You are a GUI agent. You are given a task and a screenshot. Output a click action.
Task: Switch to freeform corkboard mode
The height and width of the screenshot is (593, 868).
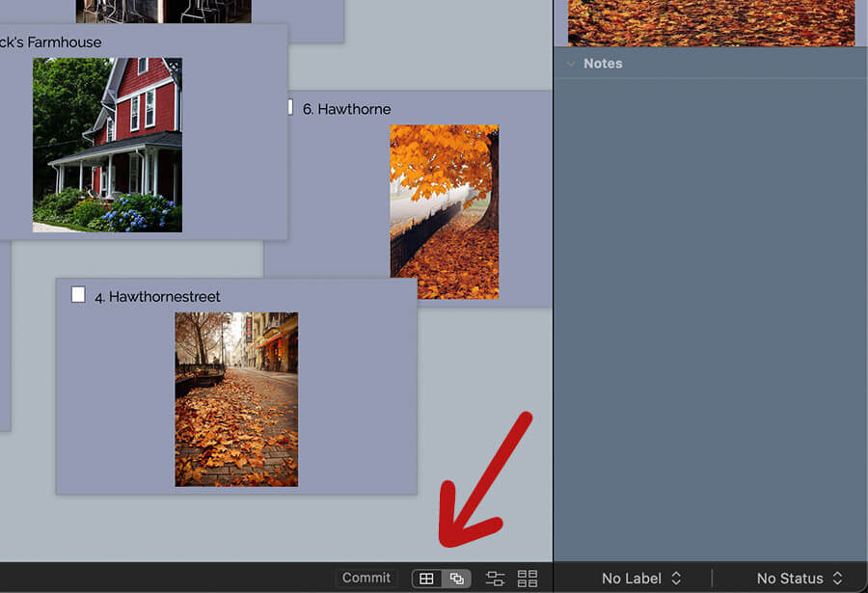(457, 579)
